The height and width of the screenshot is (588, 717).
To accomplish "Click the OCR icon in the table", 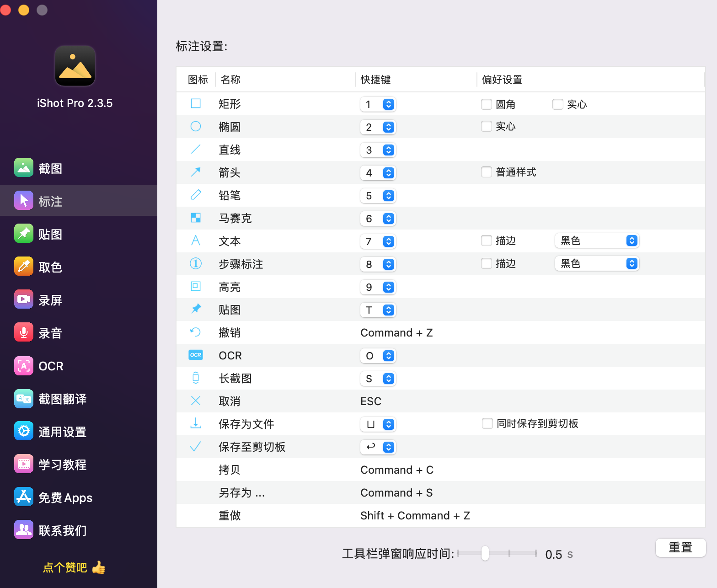I will (196, 355).
